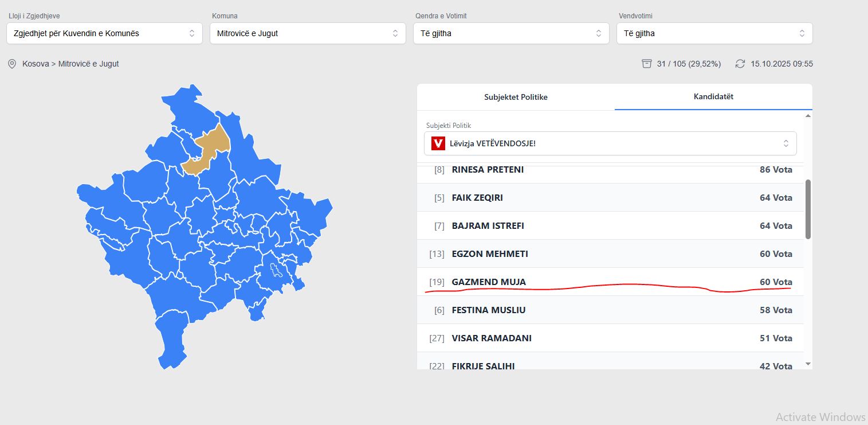Select candidate GAZMEND MUJA row

coord(610,282)
